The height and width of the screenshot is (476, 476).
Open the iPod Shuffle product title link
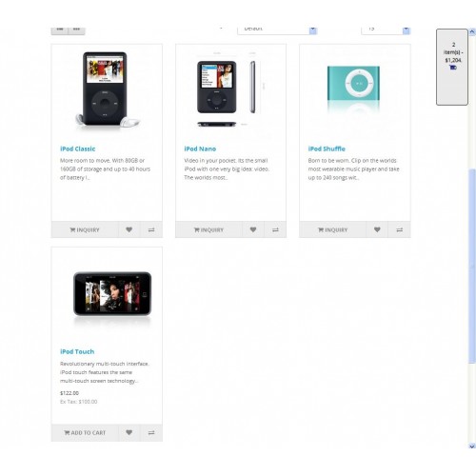click(x=327, y=149)
